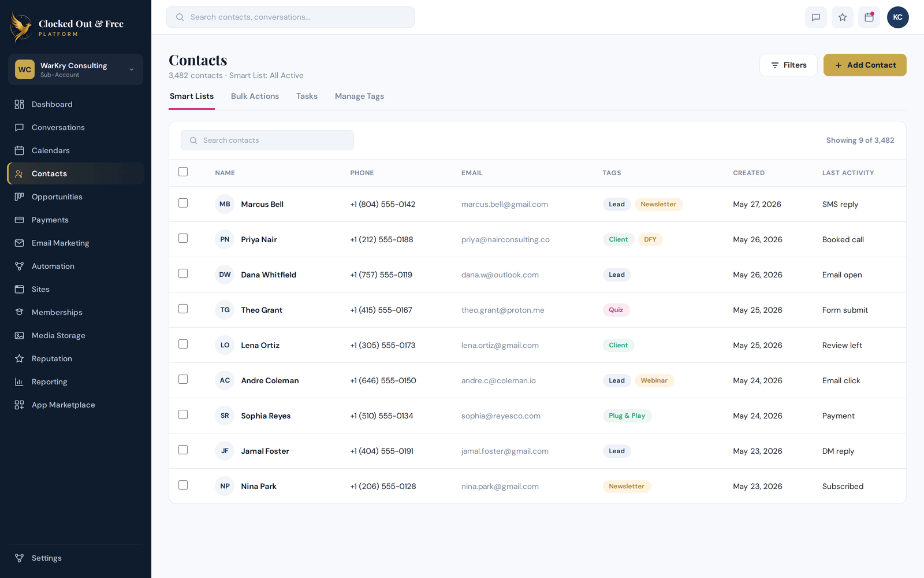Image resolution: width=924 pixels, height=578 pixels.
Task: Check the box for Nina Park
Action: 183,485
